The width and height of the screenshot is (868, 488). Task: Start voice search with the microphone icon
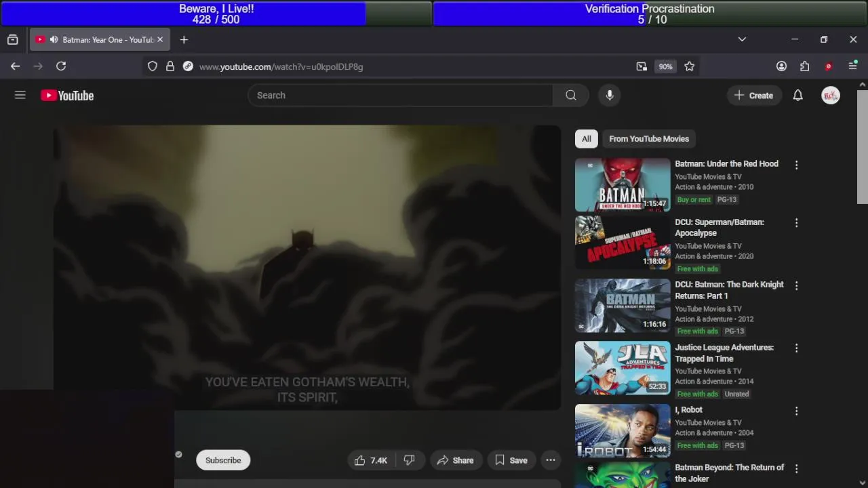610,96
